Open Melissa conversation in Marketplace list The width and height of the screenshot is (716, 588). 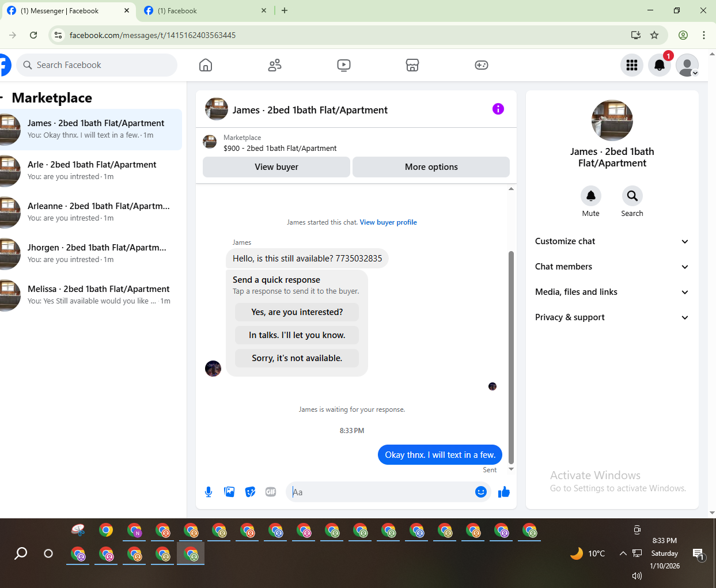(91, 295)
